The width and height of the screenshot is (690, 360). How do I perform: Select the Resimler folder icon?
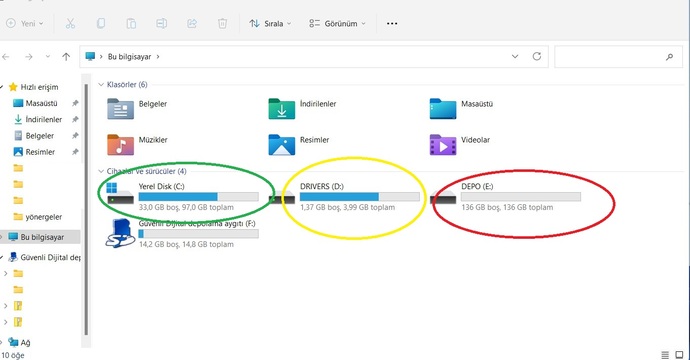click(282, 145)
